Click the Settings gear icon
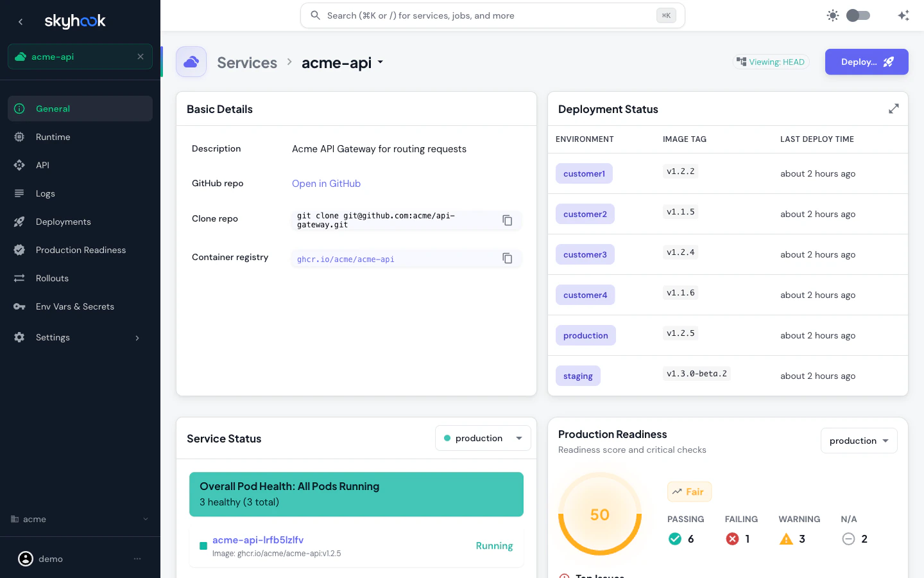The image size is (924, 578). pos(19,337)
